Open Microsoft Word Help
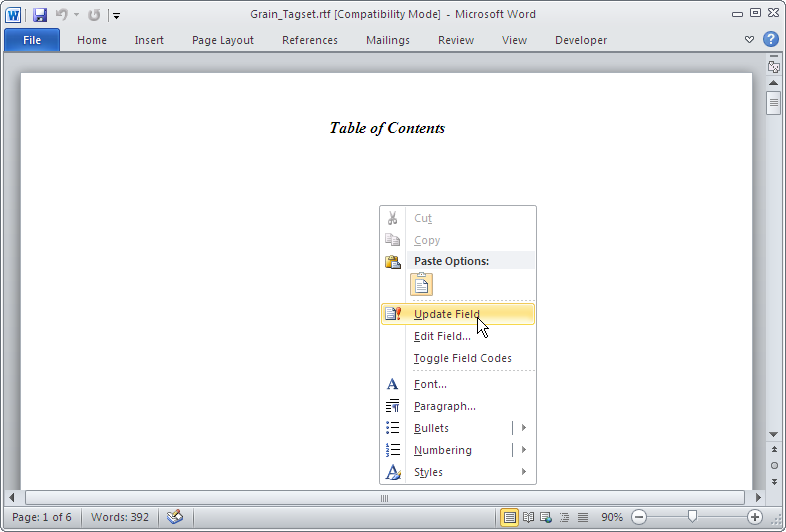Screen dimensions: 786x532 tap(771, 39)
